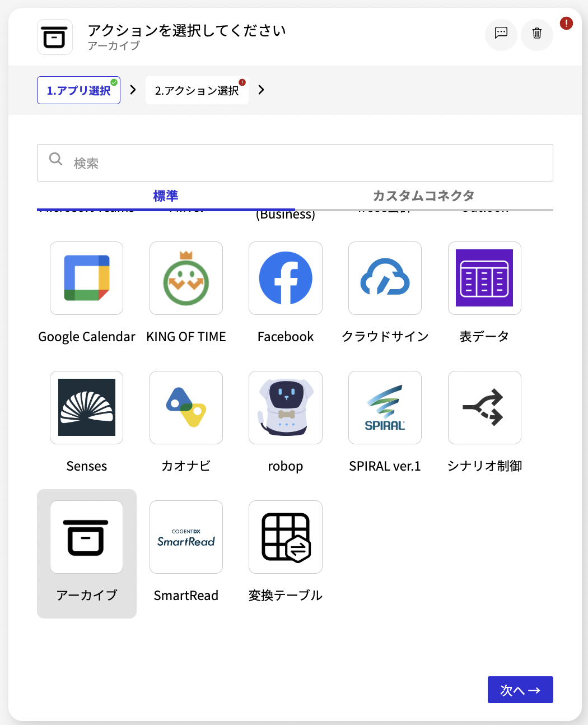Click the archive icon in the header
588x725 pixels.
(x=55, y=37)
